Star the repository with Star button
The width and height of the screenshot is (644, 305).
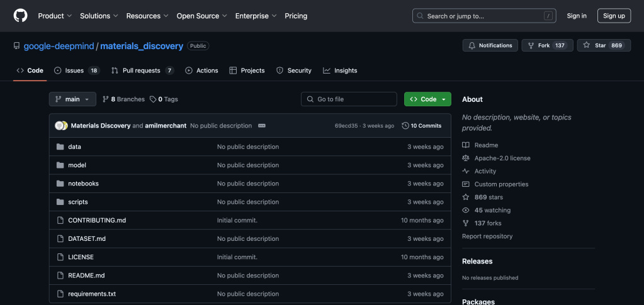(x=604, y=45)
